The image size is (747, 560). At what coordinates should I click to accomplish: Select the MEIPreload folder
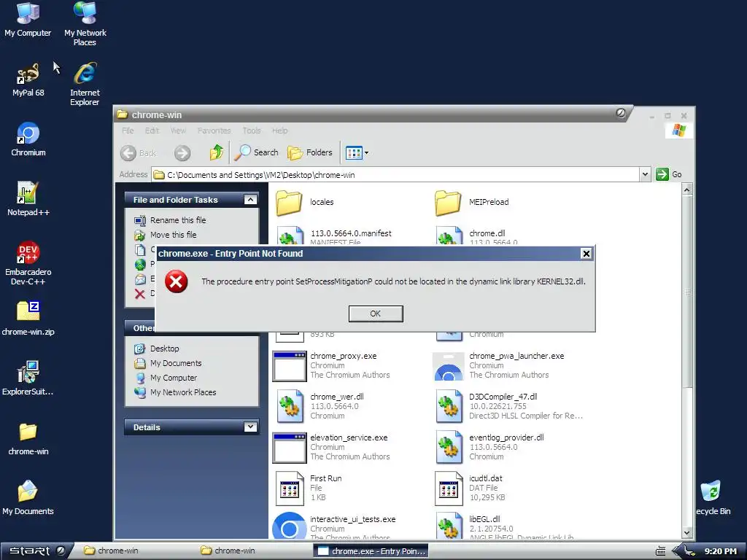[x=472, y=203]
